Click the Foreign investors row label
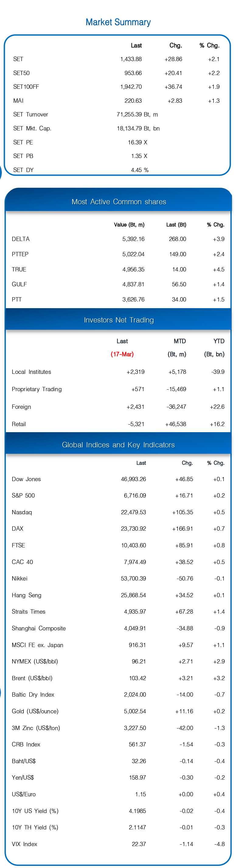 (21, 407)
